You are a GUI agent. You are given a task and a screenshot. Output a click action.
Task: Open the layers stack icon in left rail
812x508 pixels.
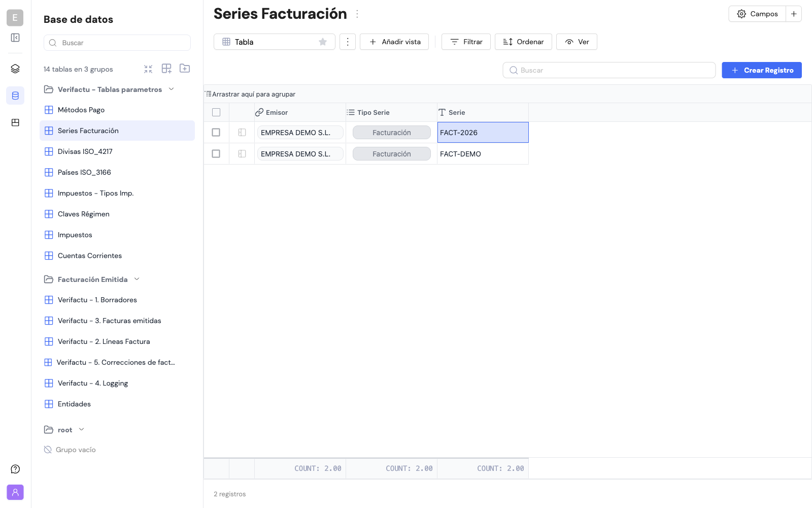point(15,69)
